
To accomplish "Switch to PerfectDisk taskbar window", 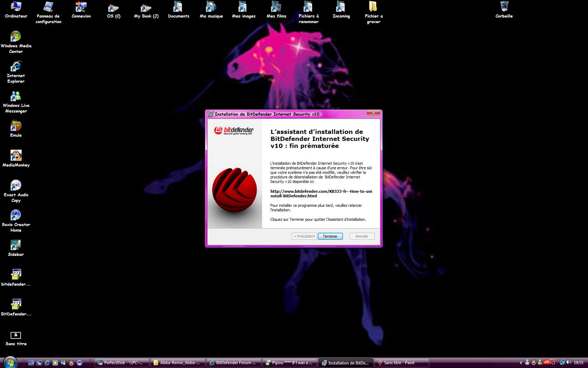I will click(x=122, y=363).
